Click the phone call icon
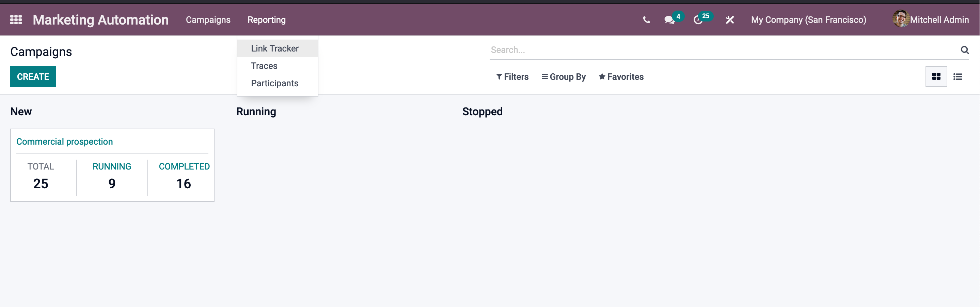The image size is (980, 307). pyautogui.click(x=646, y=20)
